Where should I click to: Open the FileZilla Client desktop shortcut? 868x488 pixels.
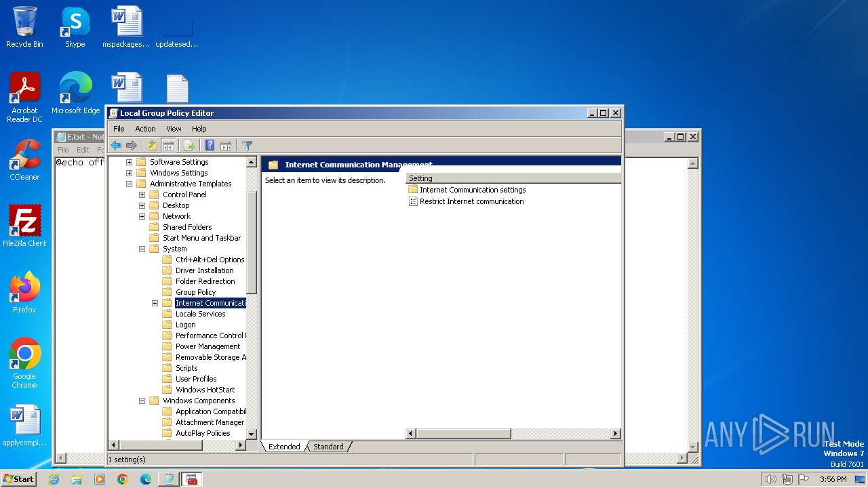point(24,226)
